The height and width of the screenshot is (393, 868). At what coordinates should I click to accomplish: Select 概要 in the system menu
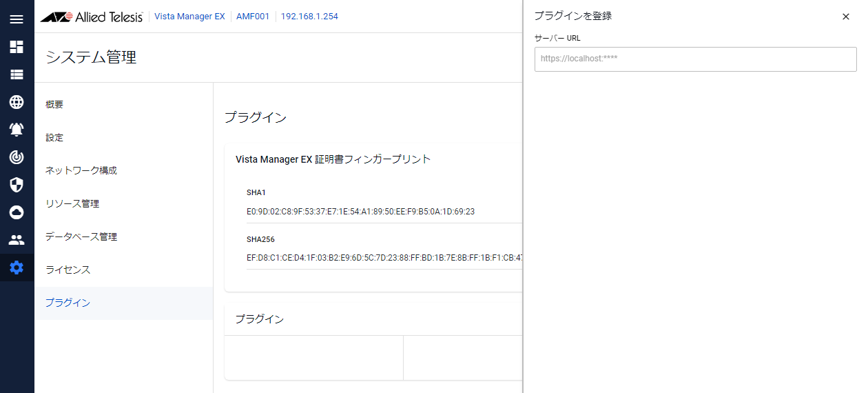(x=124, y=105)
